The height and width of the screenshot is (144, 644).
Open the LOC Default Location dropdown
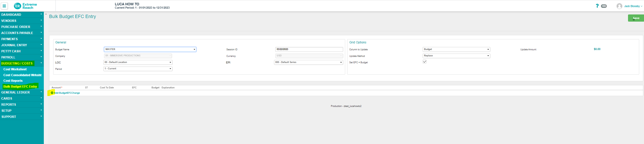(x=138, y=62)
